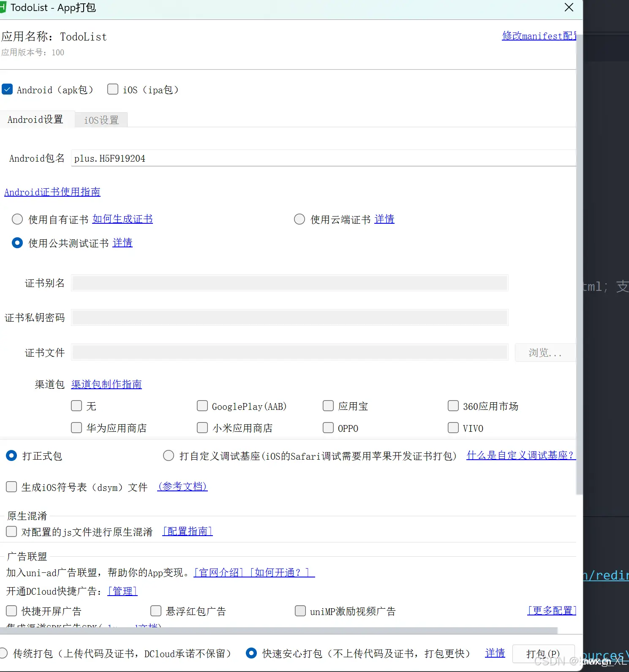Switch to the iOS设置 tab
Screen dimensions: 629x672
[101, 120]
